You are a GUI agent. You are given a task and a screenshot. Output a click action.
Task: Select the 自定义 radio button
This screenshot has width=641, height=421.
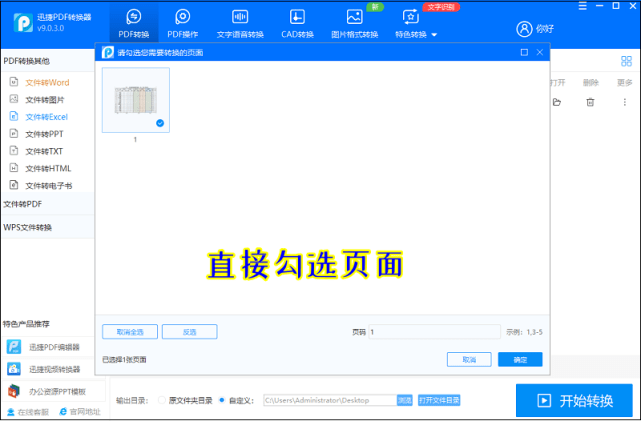pyautogui.click(x=222, y=400)
